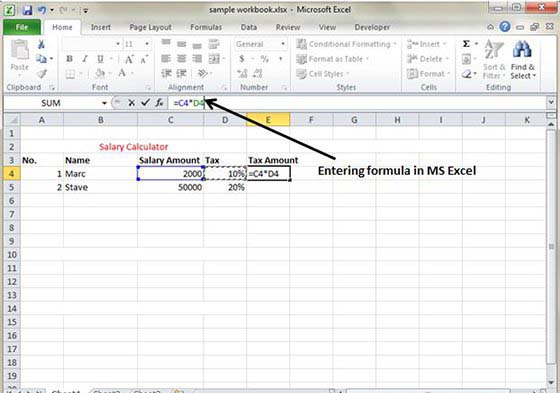Open the Name Box dropdown arrow
Viewport: 560px width, 393px height.
click(x=104, y=103)
